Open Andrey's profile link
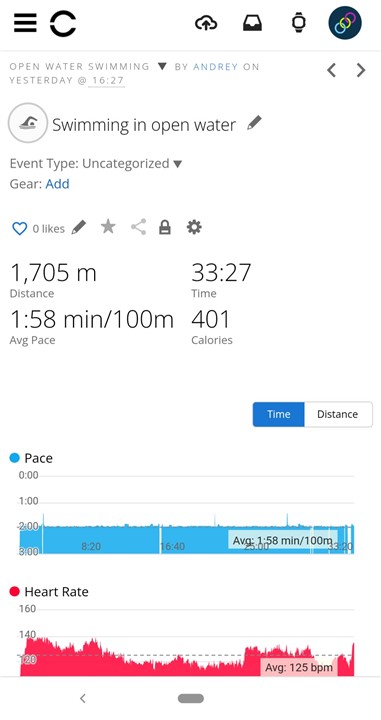The image size is (381, 720). 216,67
